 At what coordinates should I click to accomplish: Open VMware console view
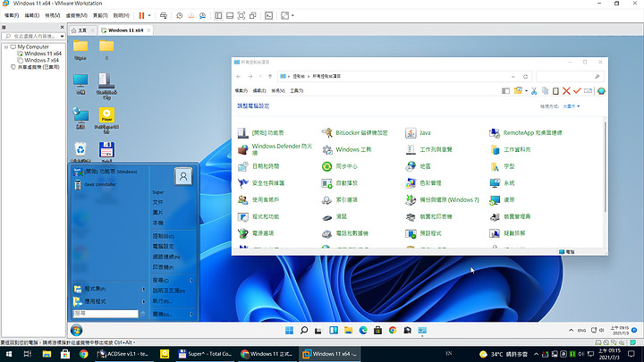[x=268, y=15]
